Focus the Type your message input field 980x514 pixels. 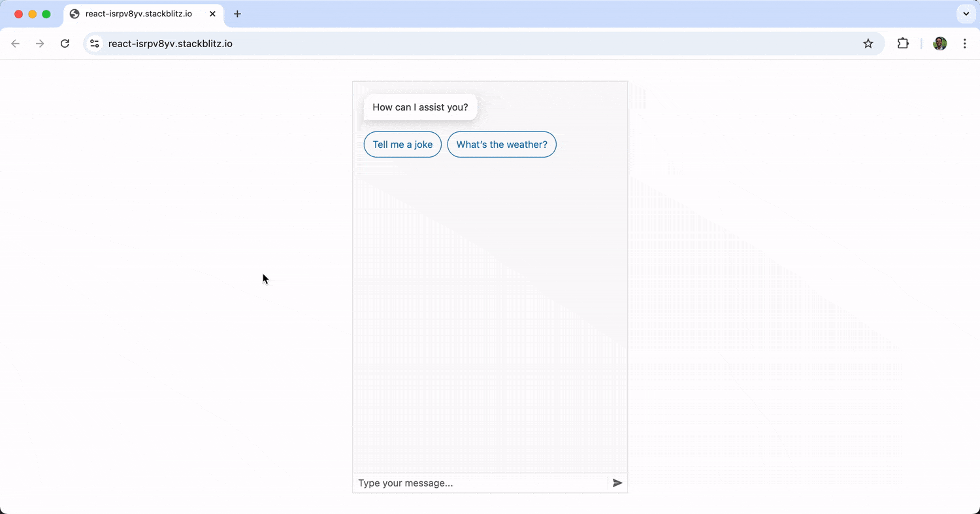480,483
